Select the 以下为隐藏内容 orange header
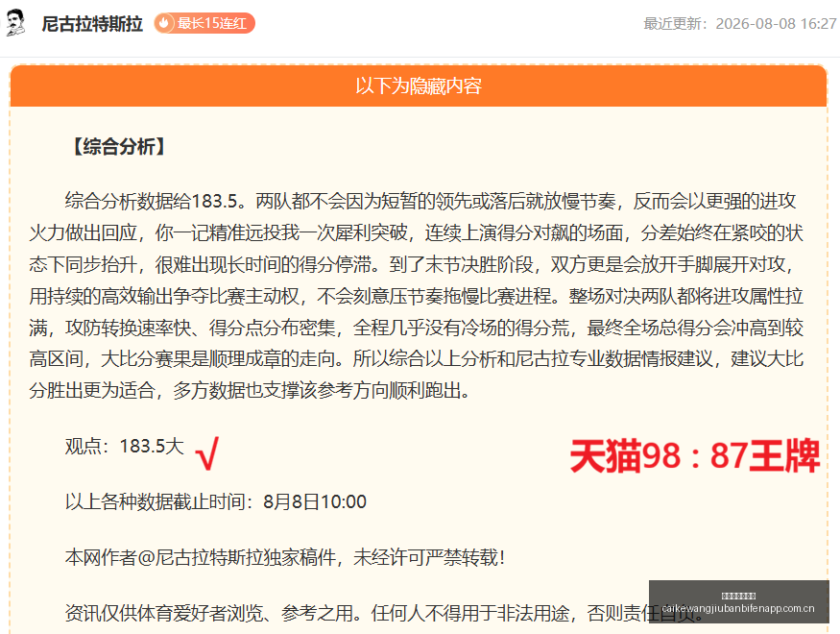The image size is (840, 634). tap(419, 85)
